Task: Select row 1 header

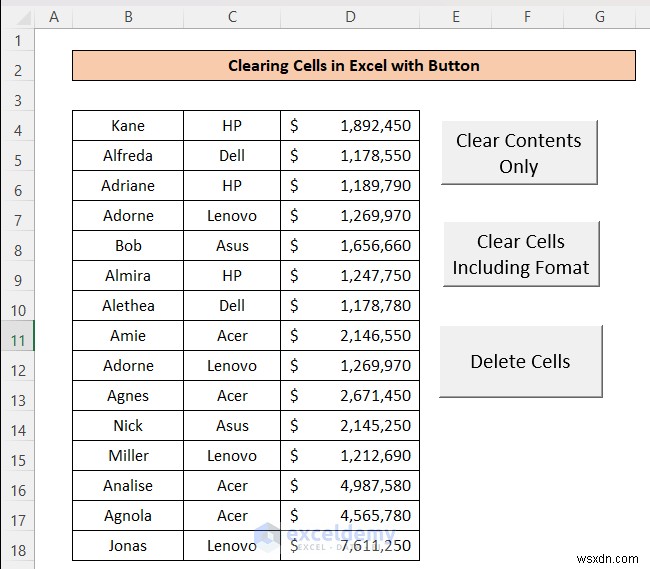Action: [x=18, y=40]
